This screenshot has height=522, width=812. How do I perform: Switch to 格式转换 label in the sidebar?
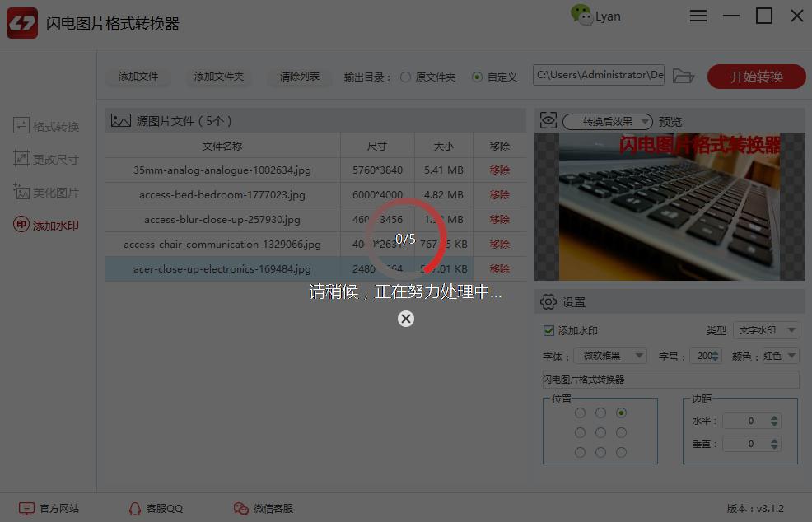click(56, 126)
